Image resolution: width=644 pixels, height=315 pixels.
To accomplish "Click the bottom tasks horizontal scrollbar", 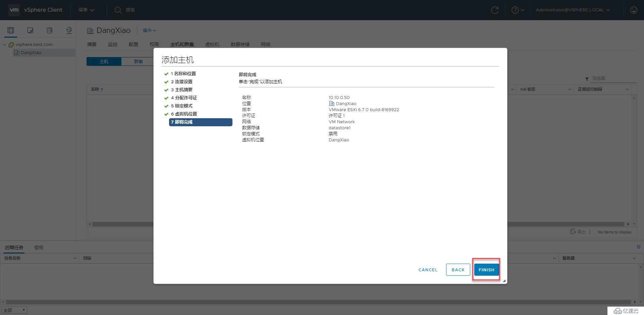I will tap(319, 302).
